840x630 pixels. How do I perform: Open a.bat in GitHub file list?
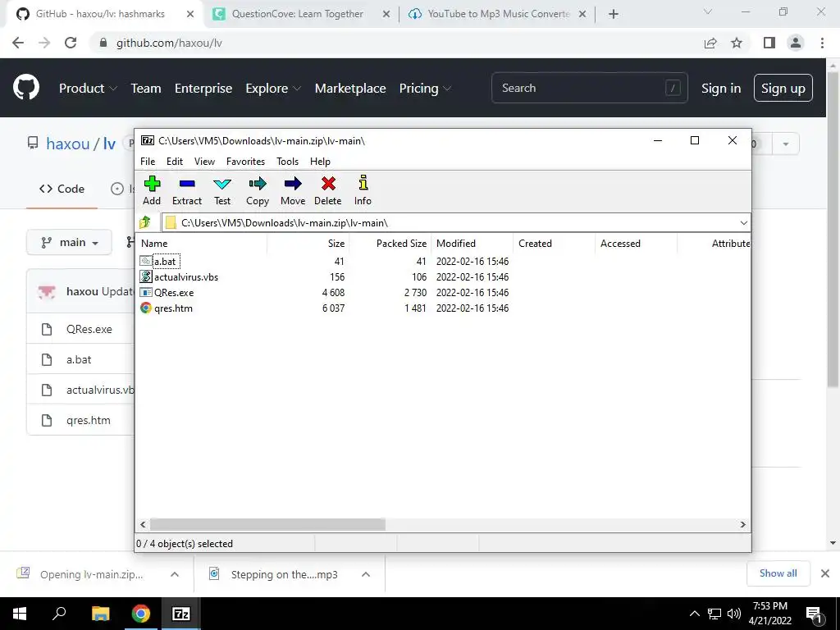79,360
